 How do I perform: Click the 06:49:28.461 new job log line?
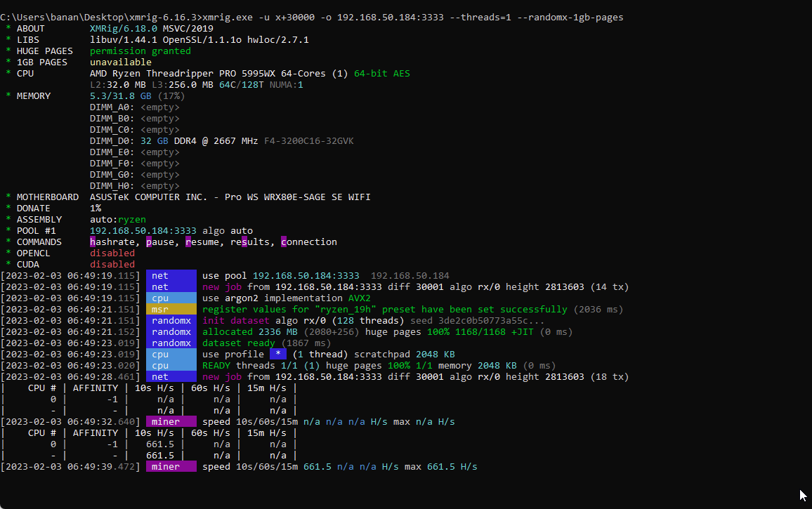[315, 377]
